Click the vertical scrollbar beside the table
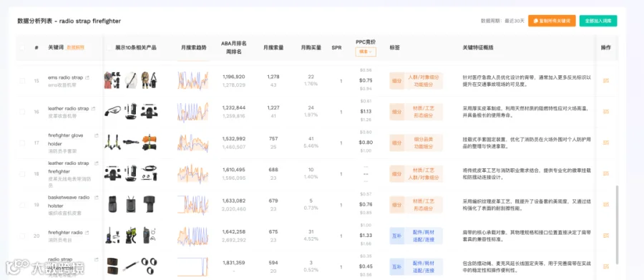The height and width of the screenshot is (280, 644). tap(616, 224)
